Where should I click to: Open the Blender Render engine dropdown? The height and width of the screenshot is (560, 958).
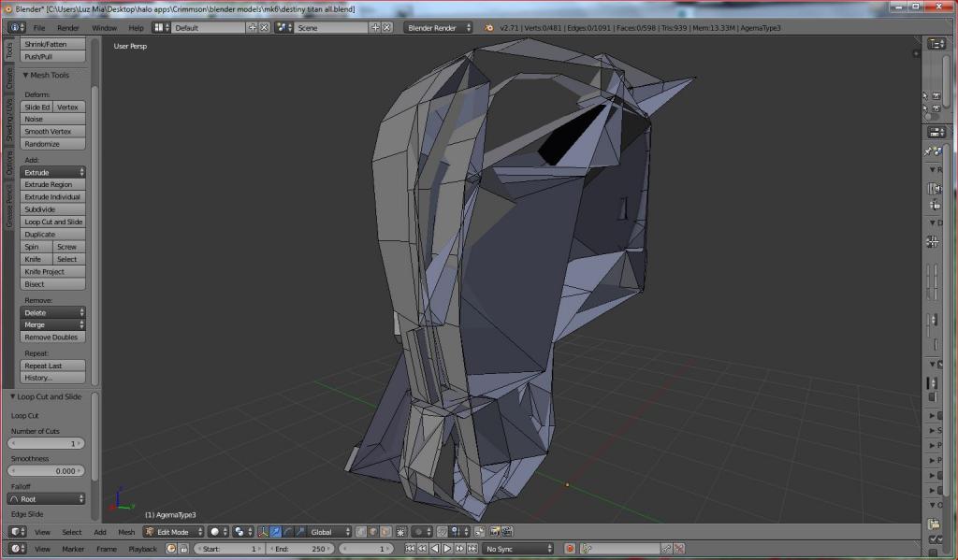pyautogui.click(x=436, y=27)
